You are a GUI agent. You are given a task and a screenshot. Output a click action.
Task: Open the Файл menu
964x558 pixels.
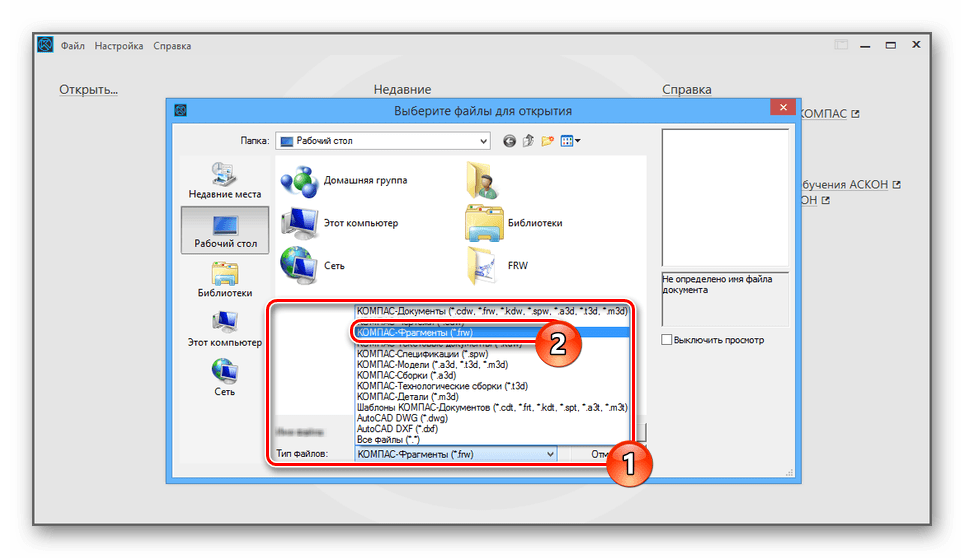[73, 46]
